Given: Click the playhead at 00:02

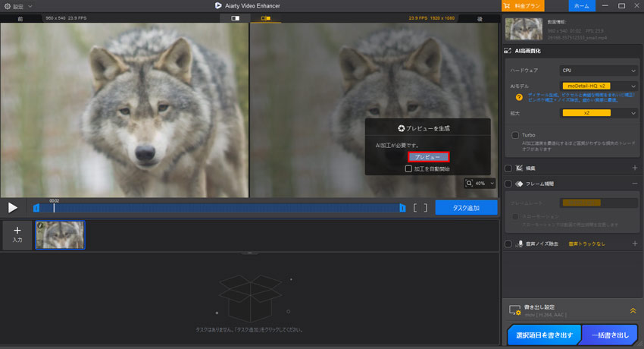Looking at the screenshot, I should (x=54, y=207).
